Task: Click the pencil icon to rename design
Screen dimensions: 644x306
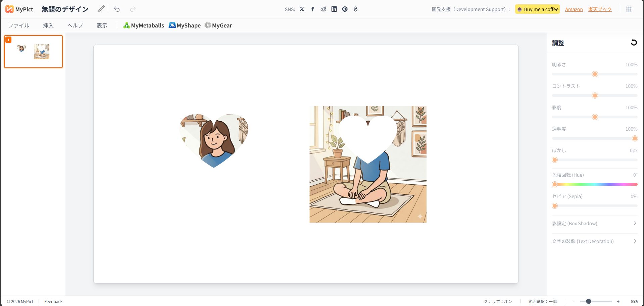Action: click(x=101, y=9)
